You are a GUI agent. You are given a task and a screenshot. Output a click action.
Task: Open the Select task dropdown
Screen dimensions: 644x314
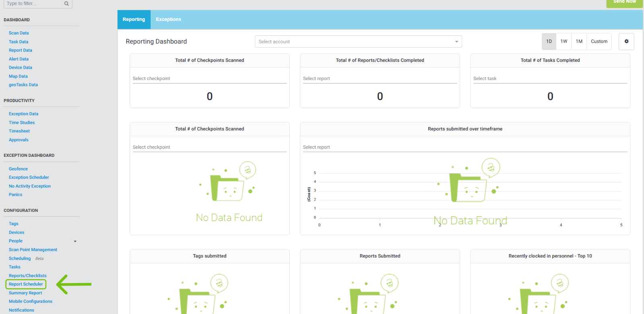pyautogui.click(x=550, y=79)
